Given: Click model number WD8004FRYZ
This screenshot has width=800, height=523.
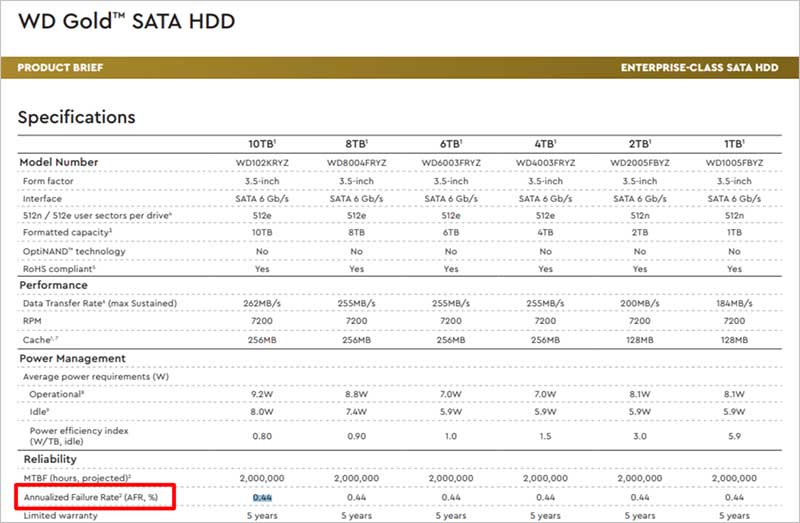Looking at the screenshot, I should pos(357,163).
